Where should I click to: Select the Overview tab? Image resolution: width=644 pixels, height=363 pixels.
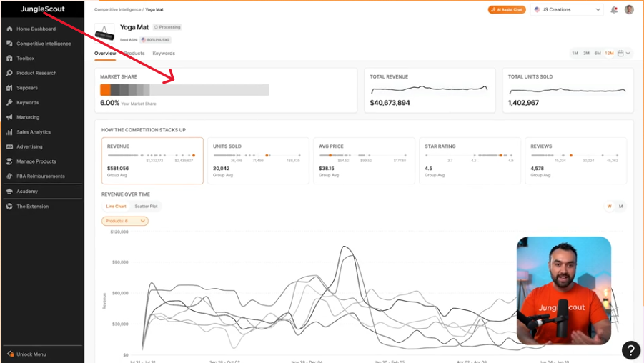[105, 54]
